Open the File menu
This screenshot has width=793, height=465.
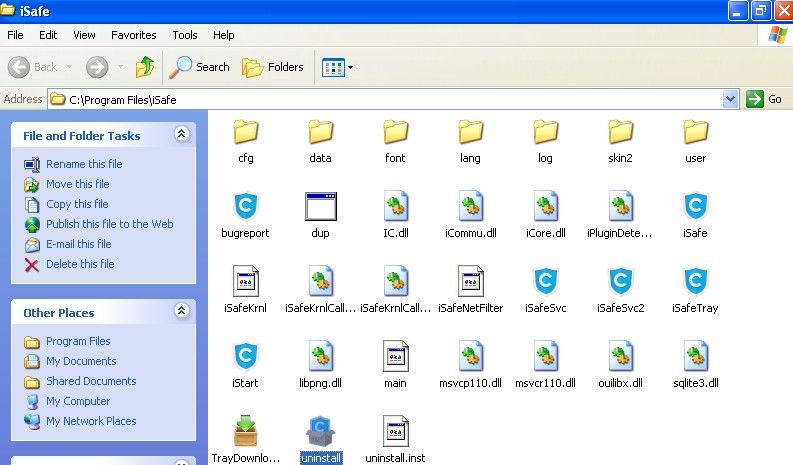click(x=15, y=35)
